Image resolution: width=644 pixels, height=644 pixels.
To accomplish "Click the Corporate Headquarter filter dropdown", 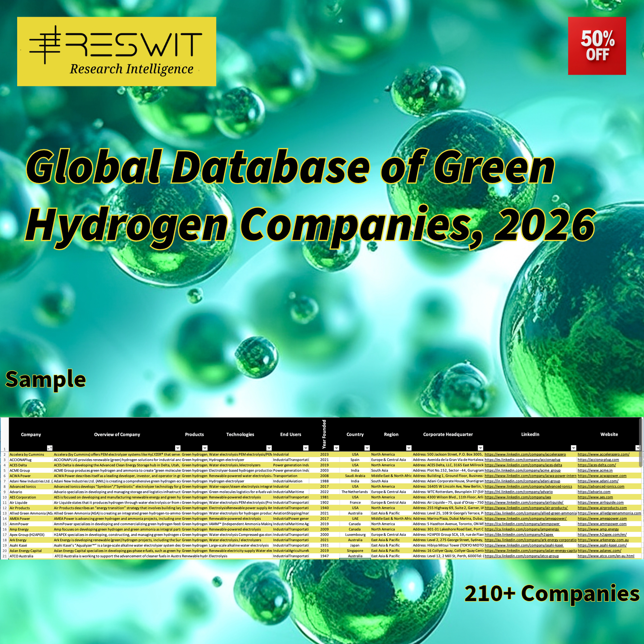I will coord(480,448).
